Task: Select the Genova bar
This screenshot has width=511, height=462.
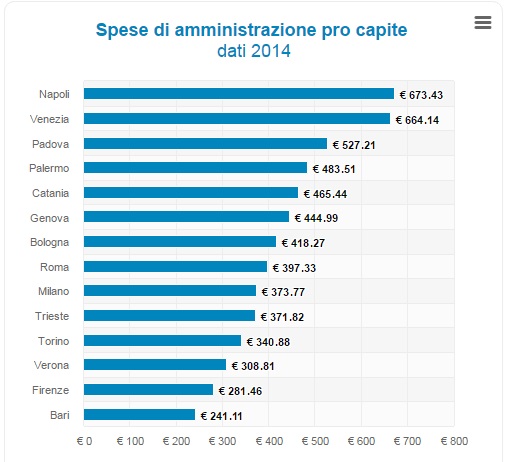Action: (x=186, y=217)
